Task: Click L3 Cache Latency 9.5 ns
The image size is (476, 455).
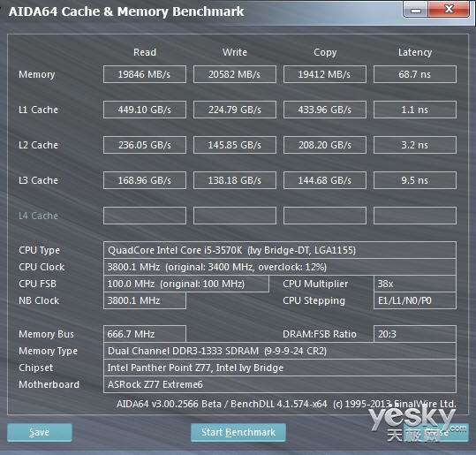Action: pyautogui.click(x=415, y=180)
